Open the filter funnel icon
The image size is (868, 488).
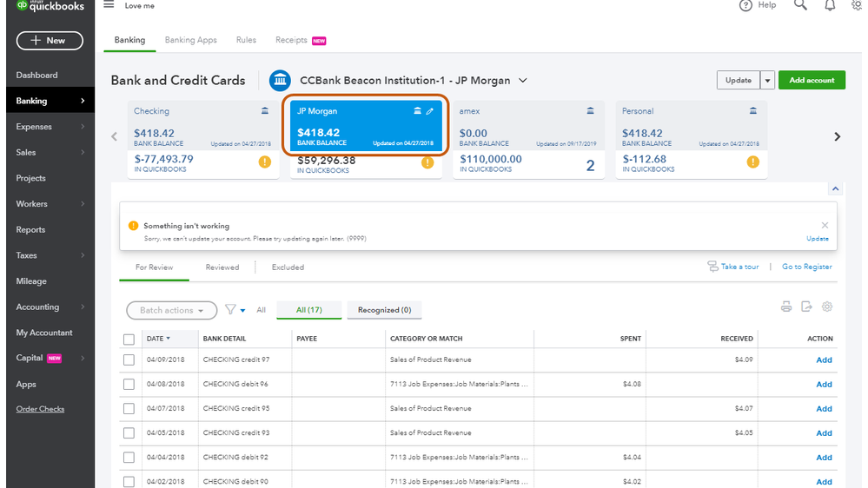tap(230, 310)
